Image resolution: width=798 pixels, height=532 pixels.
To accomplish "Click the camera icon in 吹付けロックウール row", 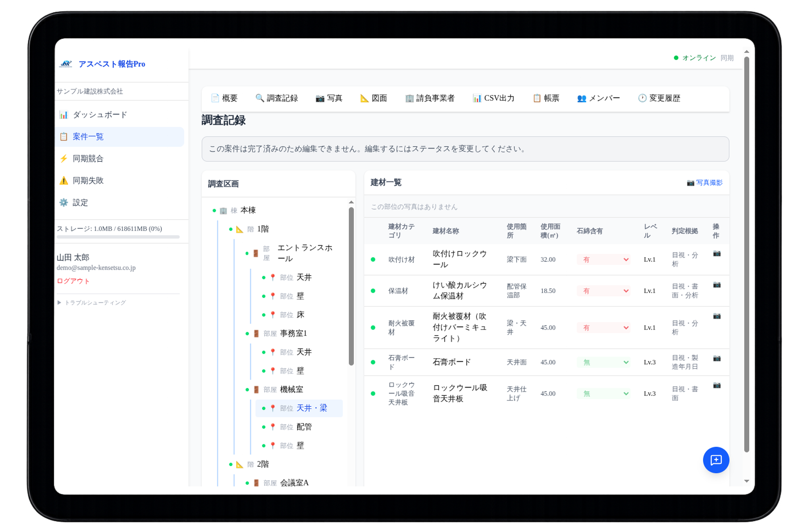I will click(x=717, y=254).
